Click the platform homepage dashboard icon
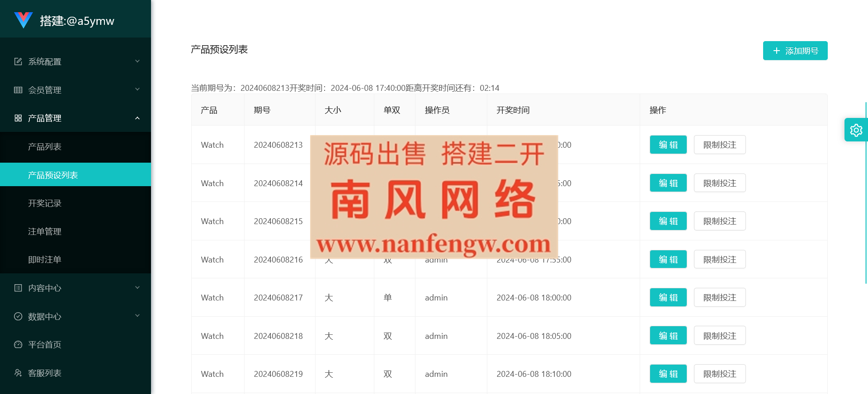Image resolution: width=868 pixels, height=394 pixels. 18,344
